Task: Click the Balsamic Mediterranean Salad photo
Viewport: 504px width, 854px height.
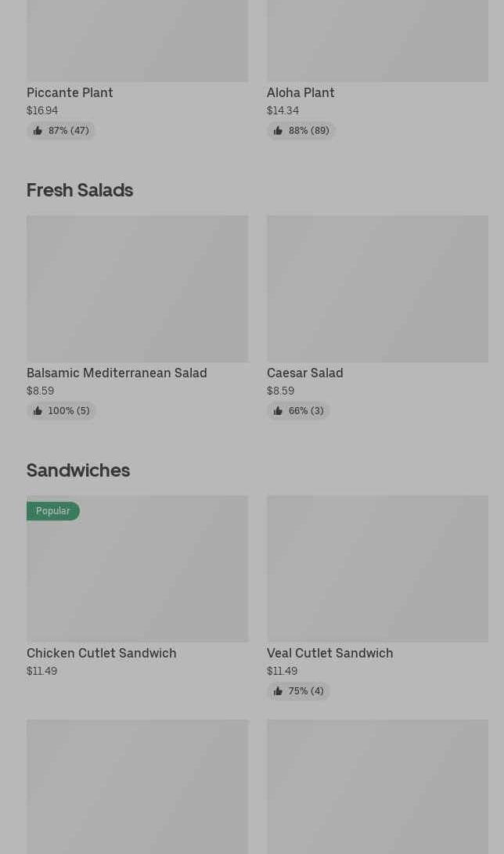Action: [x=137, y=289]
